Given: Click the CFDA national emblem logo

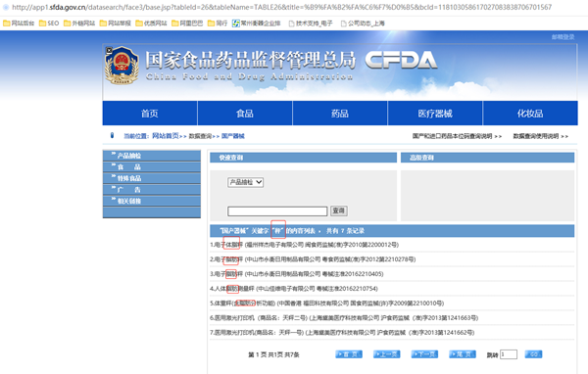Looking at the screenshot, I should (122, 66).
